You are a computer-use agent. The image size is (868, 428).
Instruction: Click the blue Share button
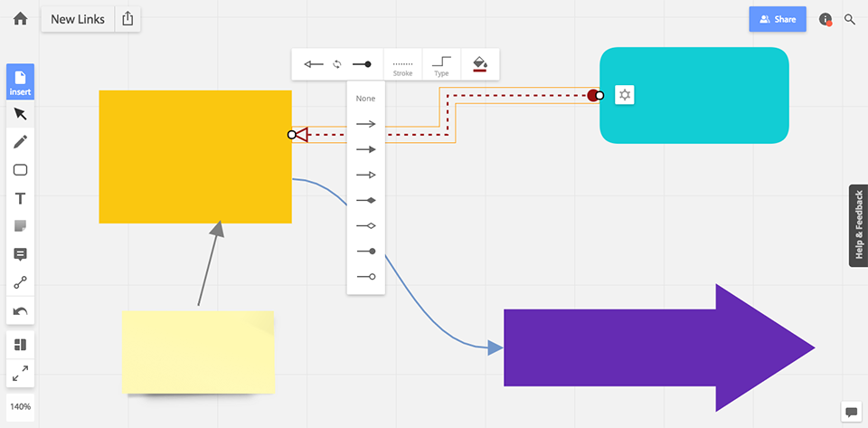coord(778,19)
